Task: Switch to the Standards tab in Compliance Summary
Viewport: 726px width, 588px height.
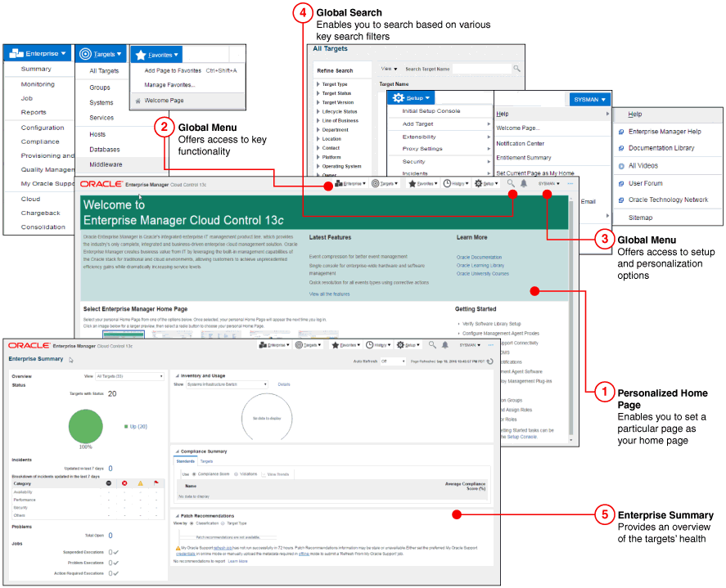Action: click(185, 461)
